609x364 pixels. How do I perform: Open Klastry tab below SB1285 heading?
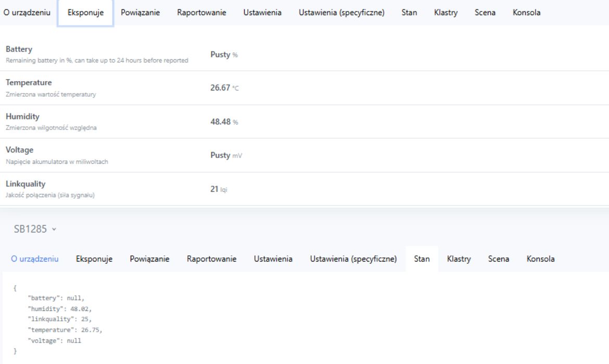tap(459, 259)
